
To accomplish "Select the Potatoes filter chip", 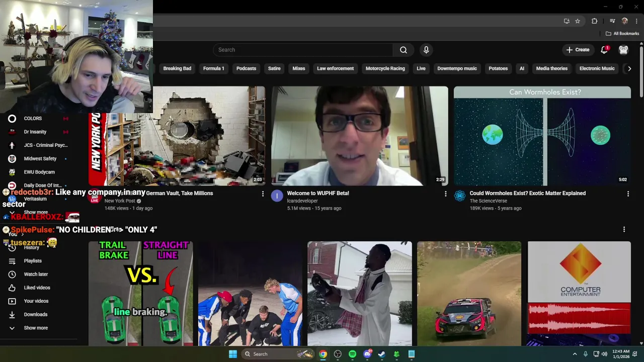I will [x=498, y=68].
